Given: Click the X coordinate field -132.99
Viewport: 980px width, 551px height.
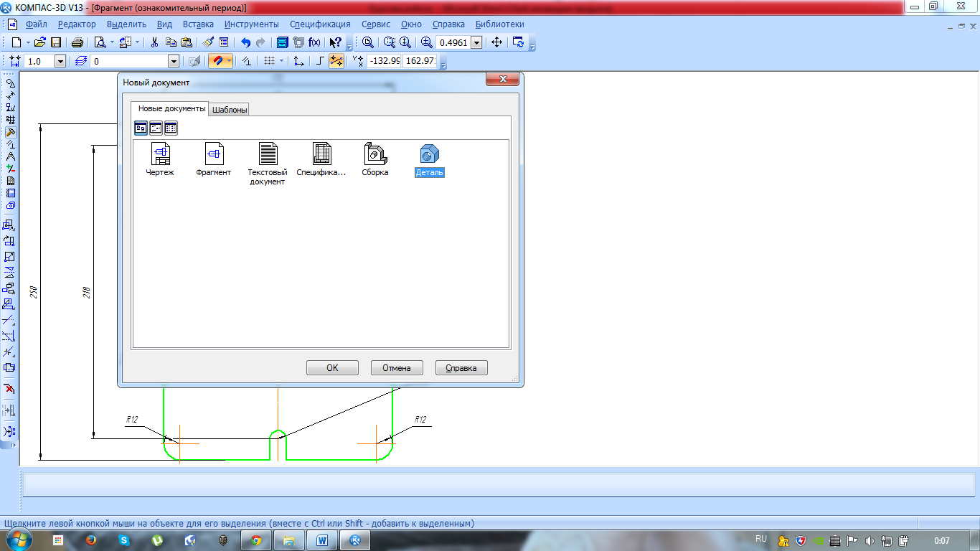Looking at the screenshot, I should [x=383, y=61].
